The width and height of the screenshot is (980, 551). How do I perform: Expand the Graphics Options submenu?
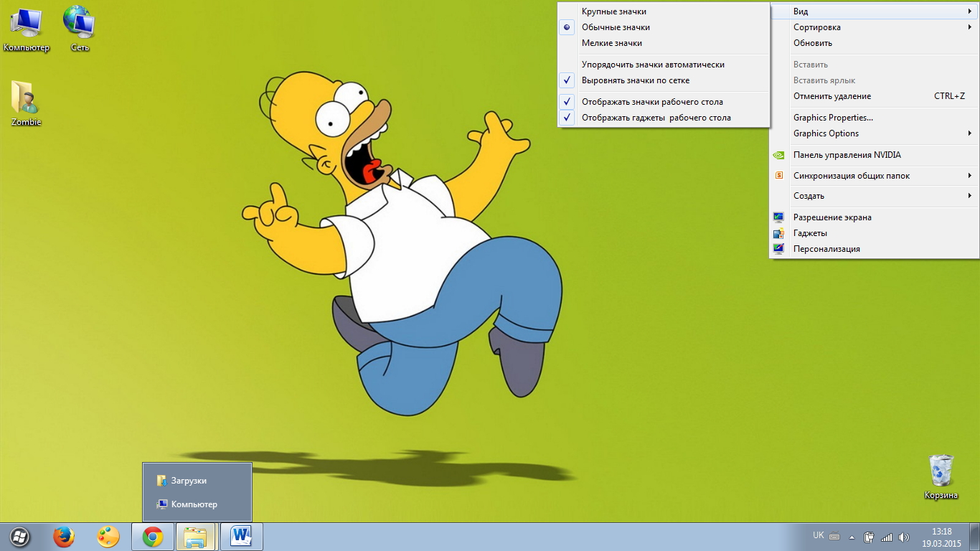point(874,133)
